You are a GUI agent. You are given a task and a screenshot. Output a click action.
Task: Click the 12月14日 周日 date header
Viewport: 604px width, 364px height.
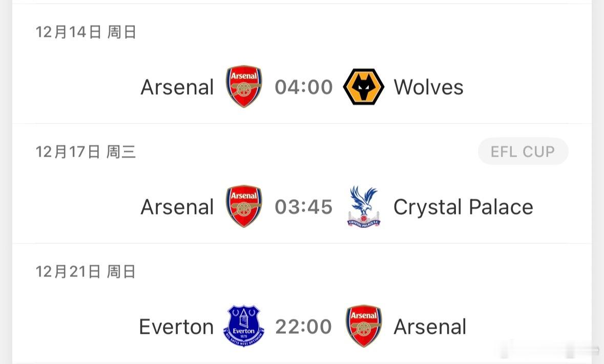[86, 32]
